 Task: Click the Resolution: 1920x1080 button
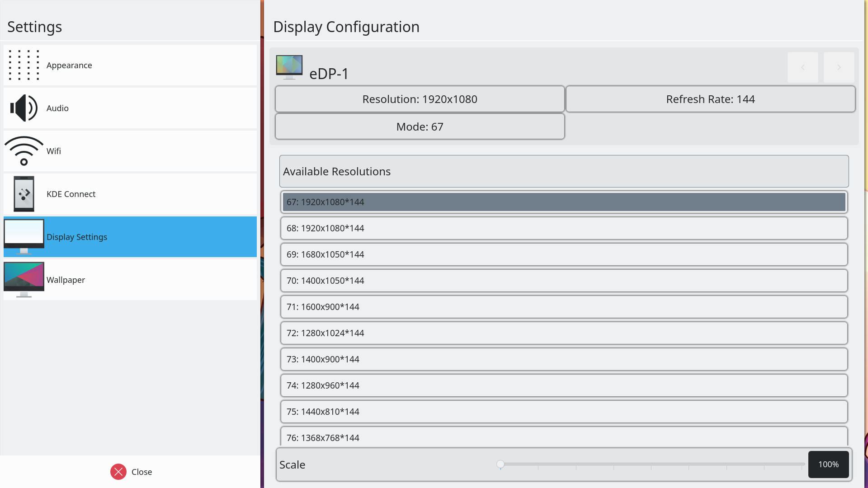pos(420,99)
